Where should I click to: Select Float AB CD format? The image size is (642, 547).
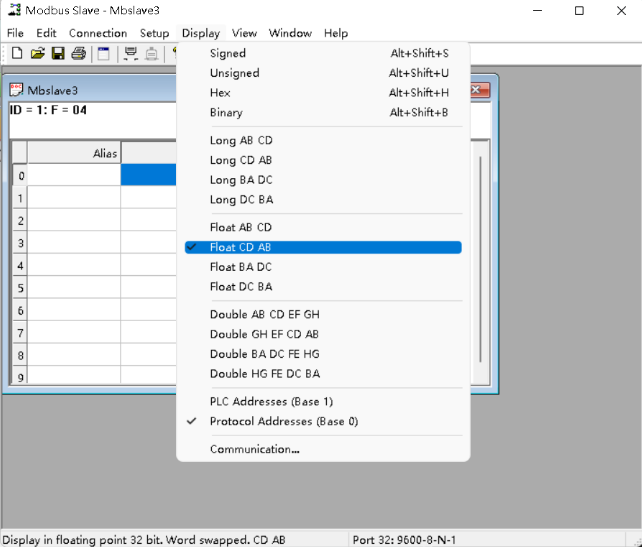pos(323,227)
